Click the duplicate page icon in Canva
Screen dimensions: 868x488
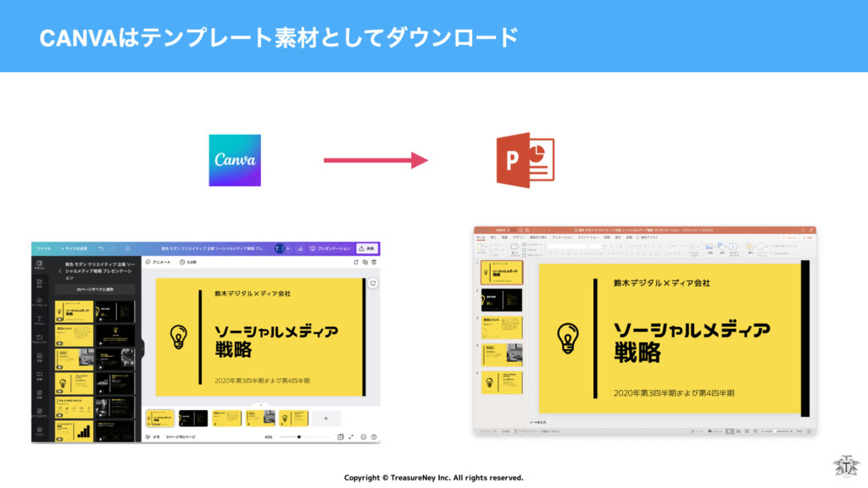[x=364, y=263]
